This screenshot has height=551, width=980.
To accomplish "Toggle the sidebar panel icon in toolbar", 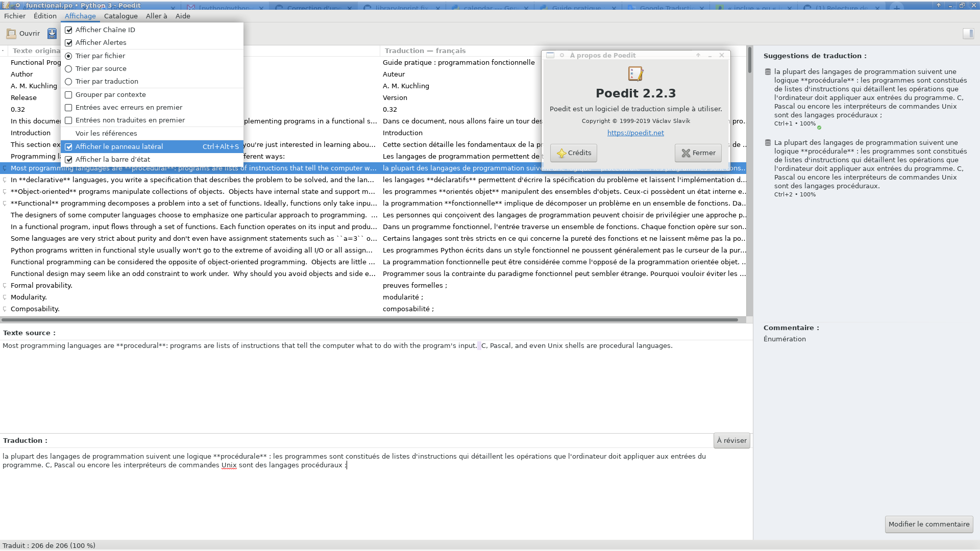I will pyautogui.click(x=968, y=34).
